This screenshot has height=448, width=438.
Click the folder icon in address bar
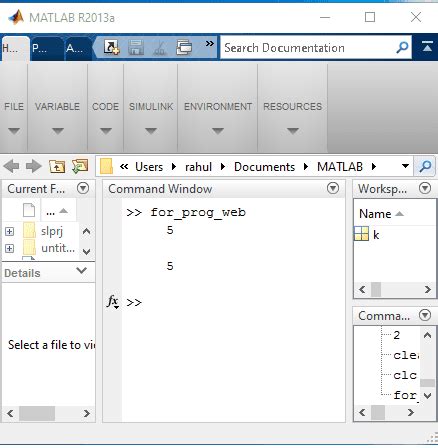(106, 166)
